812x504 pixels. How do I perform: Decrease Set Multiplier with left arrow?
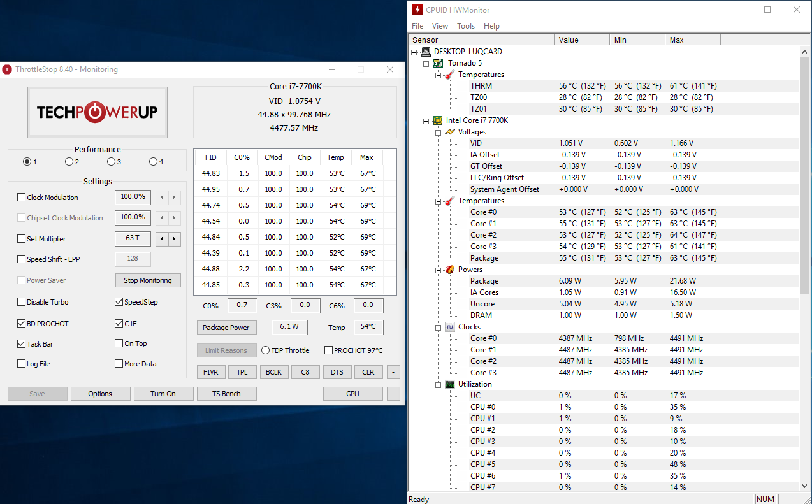point(162,239)
